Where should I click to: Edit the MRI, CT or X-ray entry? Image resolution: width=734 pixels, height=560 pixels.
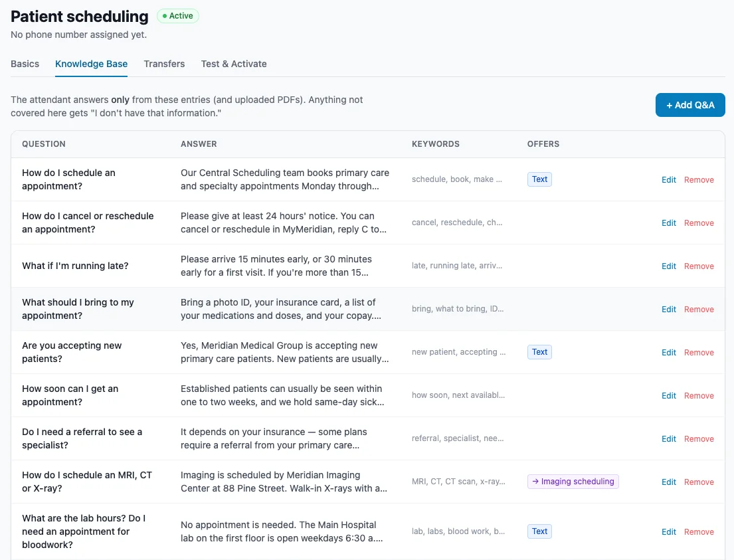[x=668, y=482]
